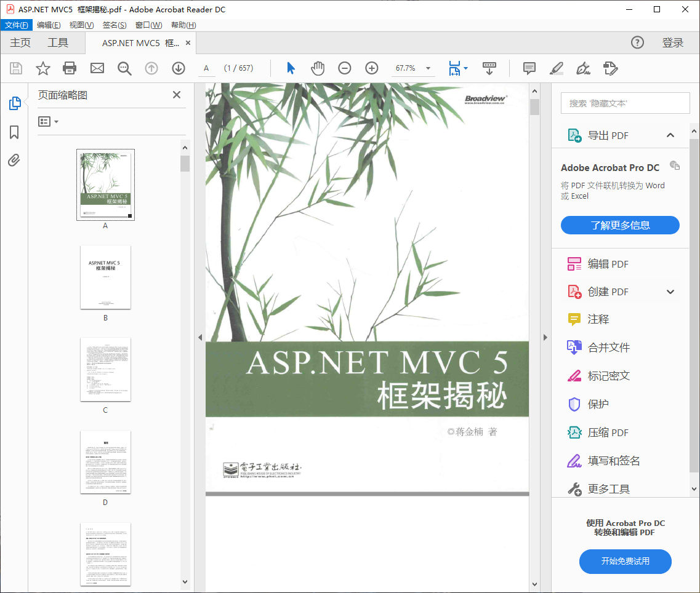This screenshot has height=593, width=700.
Task: Open page thumbnails panel icon
Action: pos(15,103)
